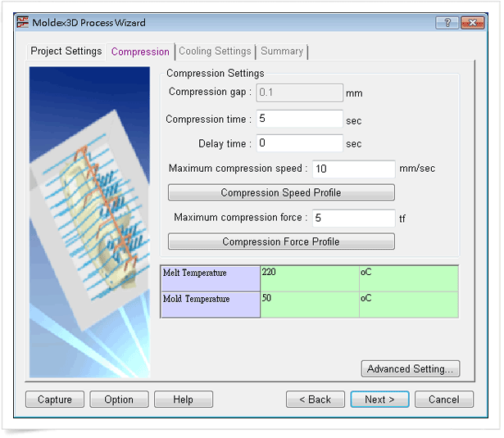
Task: Select the Mold Temperature label cell
Action: (211, 305)
